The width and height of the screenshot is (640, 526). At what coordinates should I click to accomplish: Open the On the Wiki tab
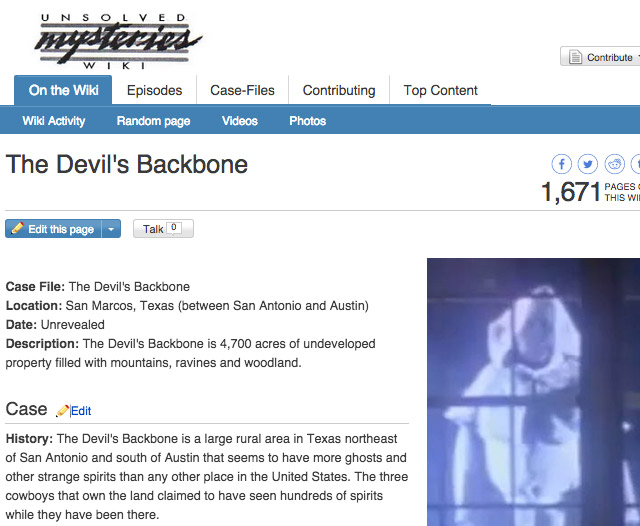click(x=63, y=90)
